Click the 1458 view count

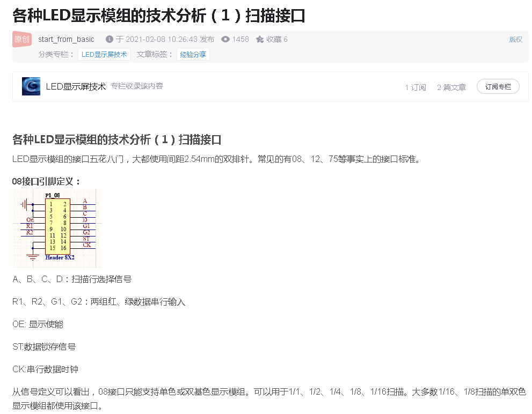241,39
